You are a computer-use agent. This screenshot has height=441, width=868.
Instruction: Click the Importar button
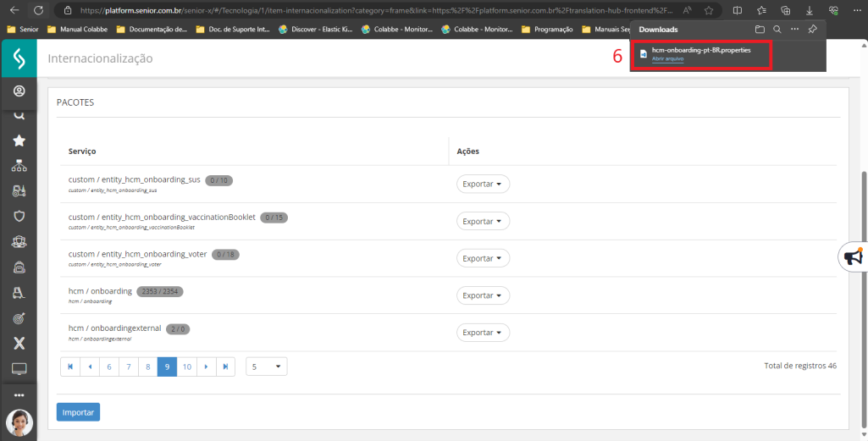pyautogui.click(x=78, y=412)
